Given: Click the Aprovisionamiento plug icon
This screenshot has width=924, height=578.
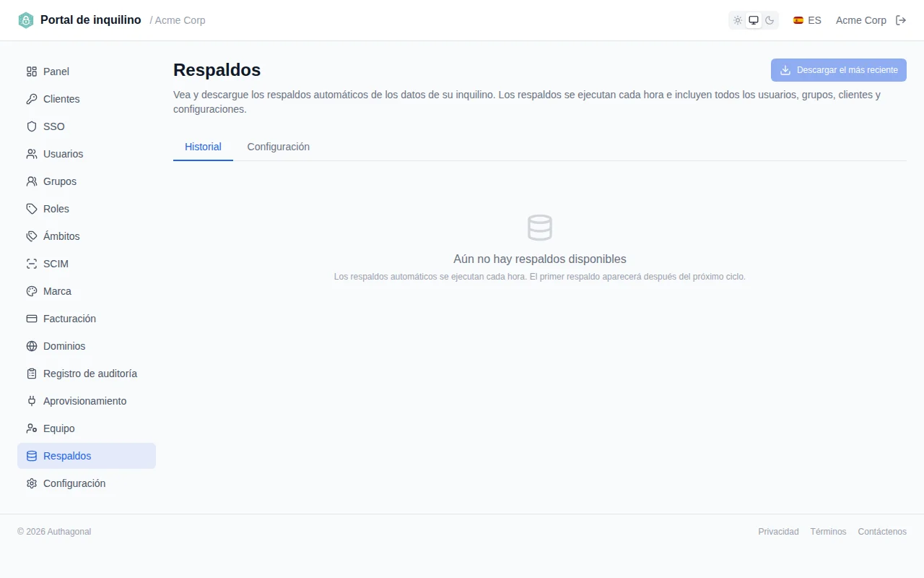Looking at the screenshot, I should pos(32,401).
